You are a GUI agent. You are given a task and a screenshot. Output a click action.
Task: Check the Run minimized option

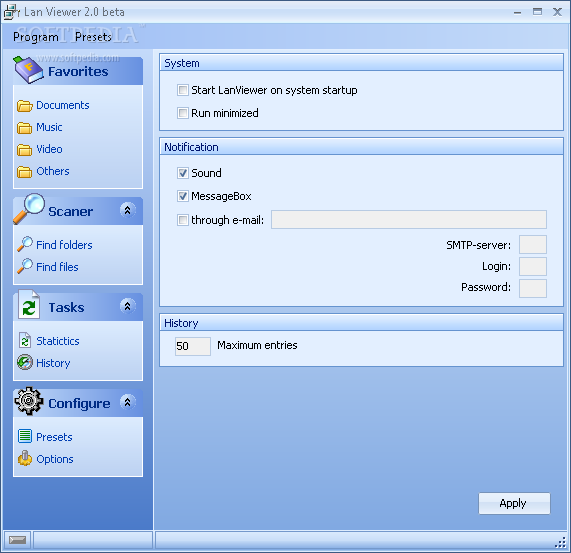(182, 113)
